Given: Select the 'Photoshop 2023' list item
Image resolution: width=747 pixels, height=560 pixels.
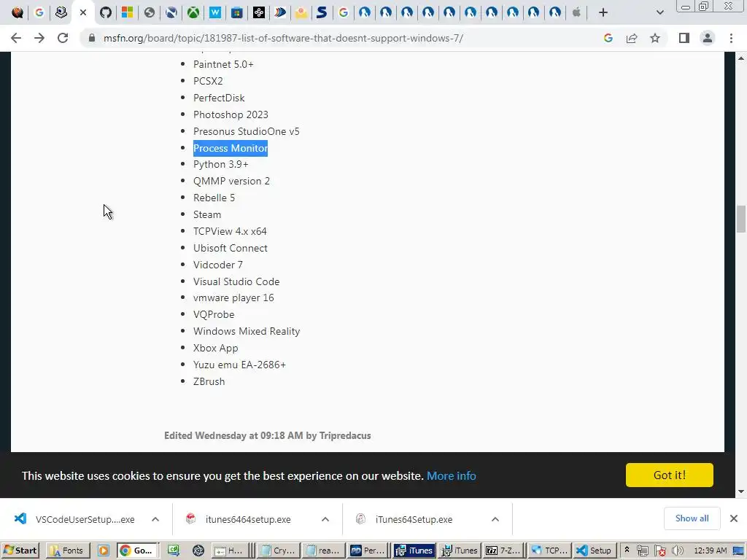Looking at the screenshot, I should 231,114.
